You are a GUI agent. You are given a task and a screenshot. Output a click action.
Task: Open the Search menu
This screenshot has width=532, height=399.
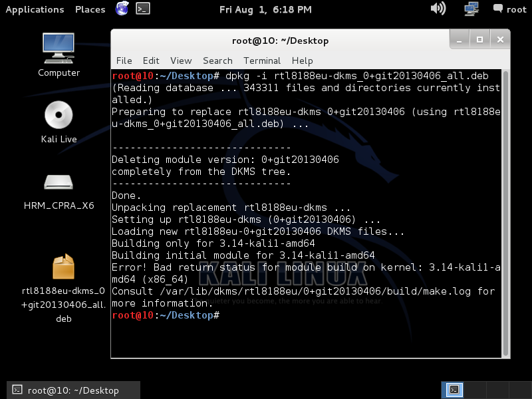pyautogui.click(x=217, y=61)
